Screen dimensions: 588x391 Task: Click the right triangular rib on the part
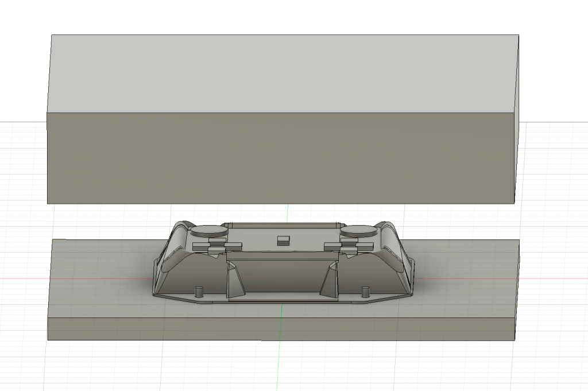(329, 281)
